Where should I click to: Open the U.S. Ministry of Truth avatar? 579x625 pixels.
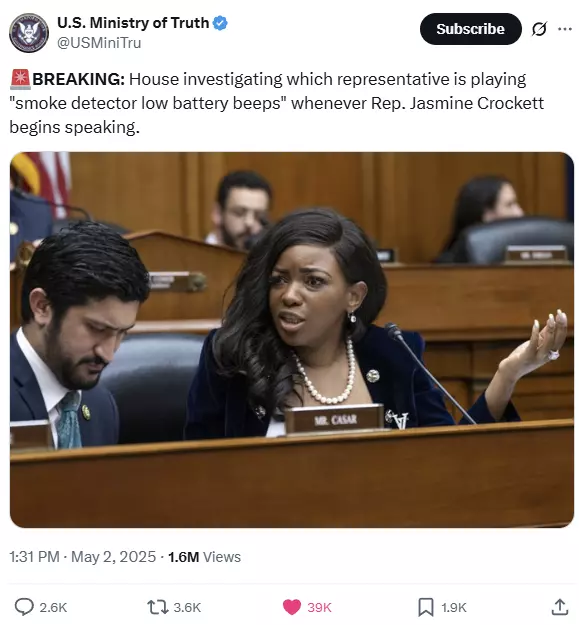pyautogui.click(x=29, y=32)
